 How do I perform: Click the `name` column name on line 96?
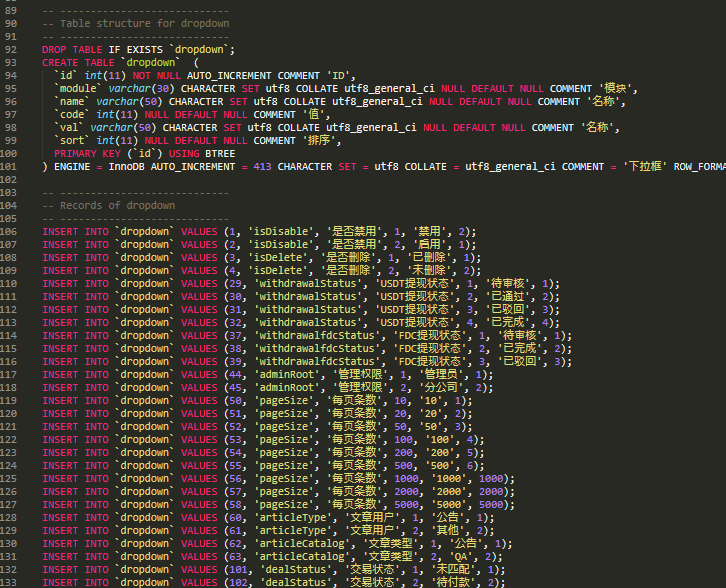point(72,101)
